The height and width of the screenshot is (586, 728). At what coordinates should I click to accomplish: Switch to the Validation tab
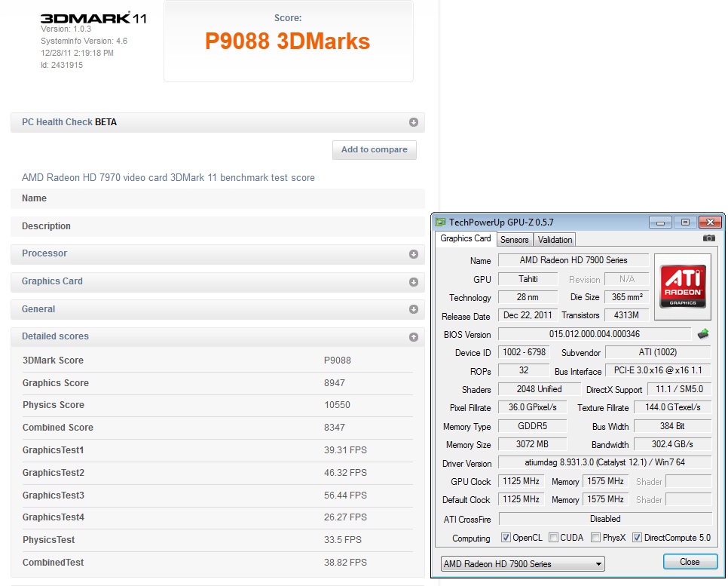(x=555, y=240)
